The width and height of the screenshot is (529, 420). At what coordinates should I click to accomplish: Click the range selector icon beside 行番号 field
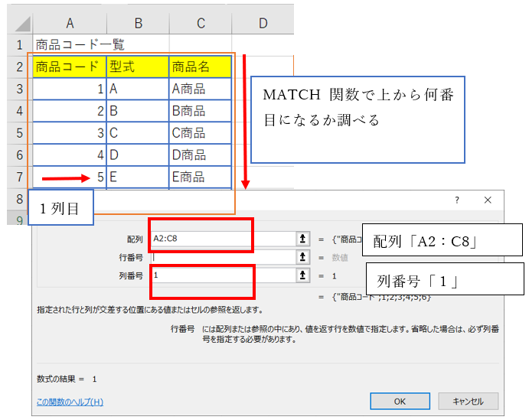[303, 257]
